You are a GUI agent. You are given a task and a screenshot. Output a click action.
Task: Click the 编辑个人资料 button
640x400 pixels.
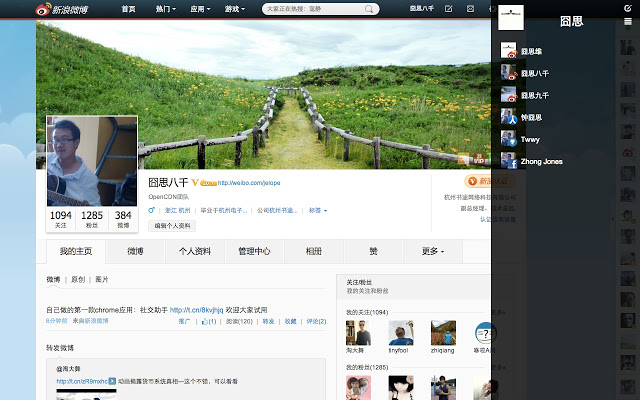(x=172, y=226)
